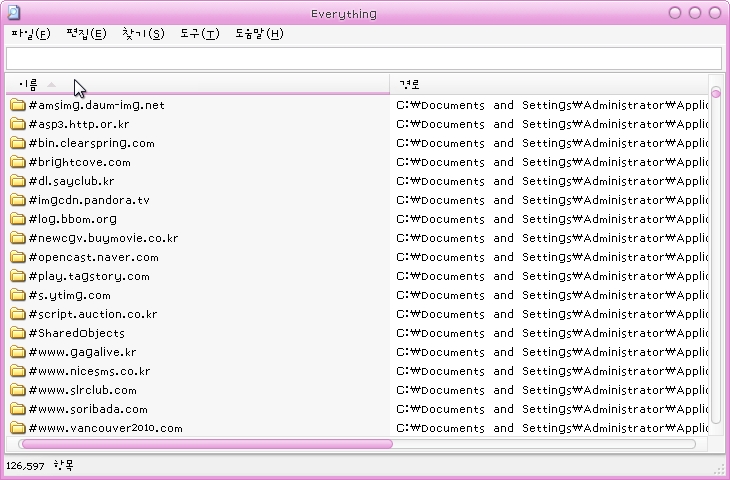730x480 pixels.
Task: Open the 도구(T) tools menu
Action: point(199,34)
